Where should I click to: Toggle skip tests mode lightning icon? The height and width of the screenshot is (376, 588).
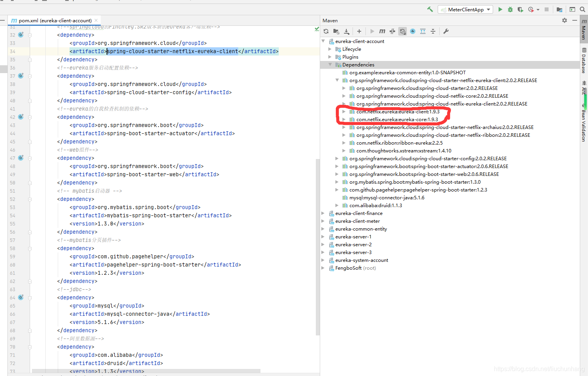413,31
